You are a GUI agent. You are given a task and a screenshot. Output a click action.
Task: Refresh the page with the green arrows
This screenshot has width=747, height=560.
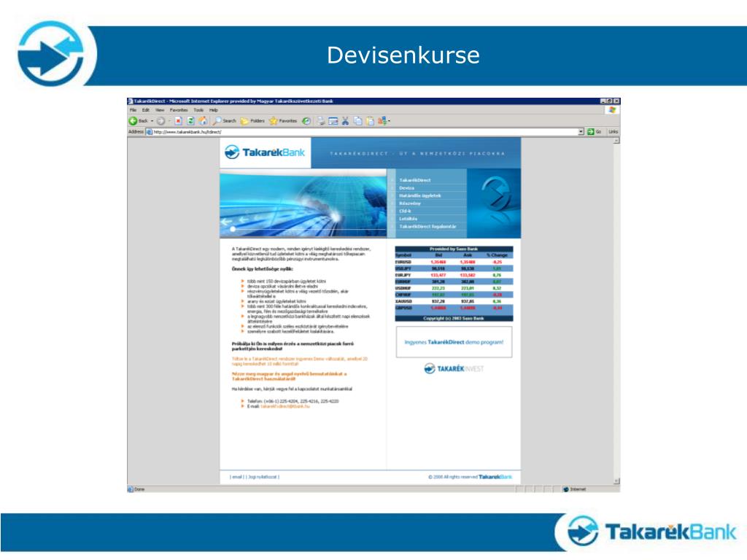click(x=190, y=121)
